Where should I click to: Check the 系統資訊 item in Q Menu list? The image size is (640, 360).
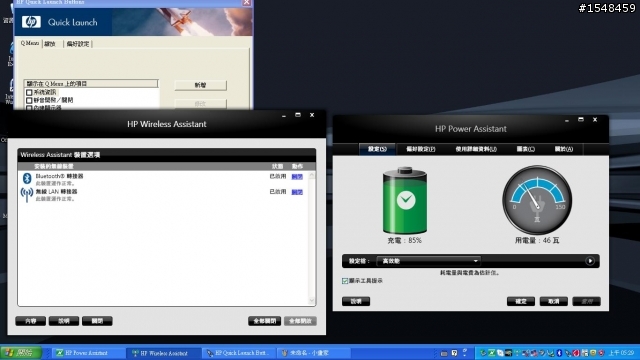(x=29, y=93)
